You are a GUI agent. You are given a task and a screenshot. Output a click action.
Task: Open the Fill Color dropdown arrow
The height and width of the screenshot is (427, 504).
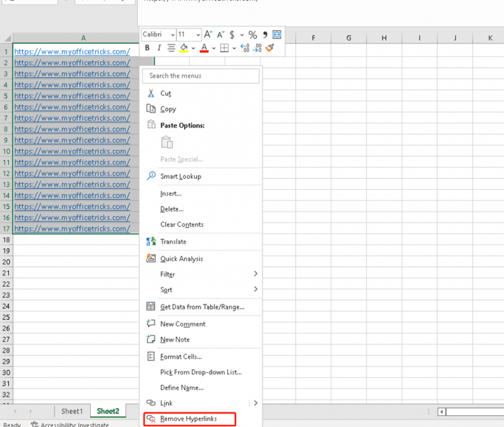click(x=194, y=47)
